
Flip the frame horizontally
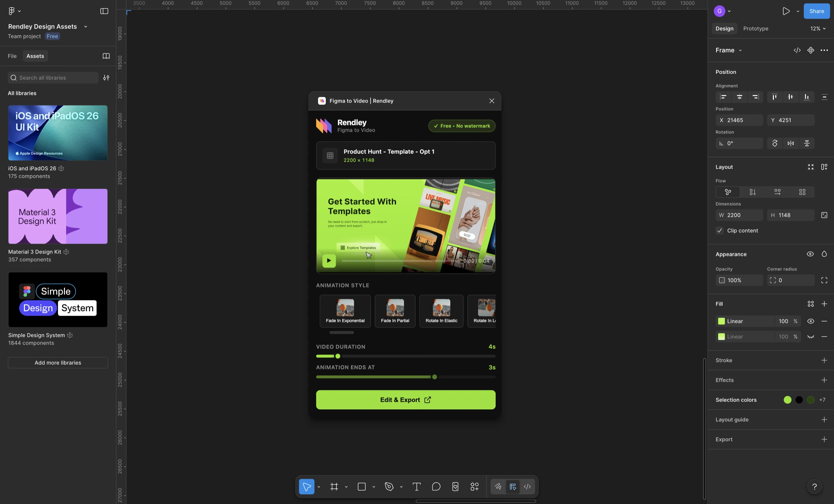pos(791,143)
